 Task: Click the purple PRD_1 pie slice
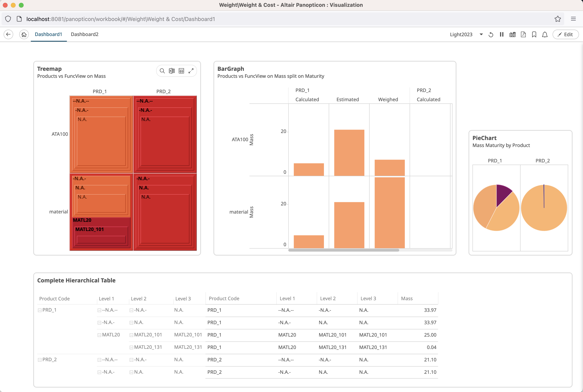(503, 194)
